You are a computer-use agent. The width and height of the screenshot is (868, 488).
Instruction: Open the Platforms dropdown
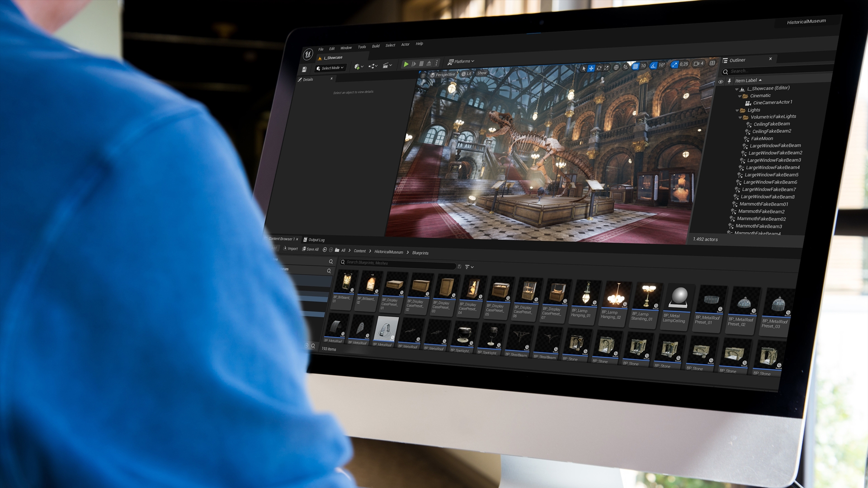[462, 61]
